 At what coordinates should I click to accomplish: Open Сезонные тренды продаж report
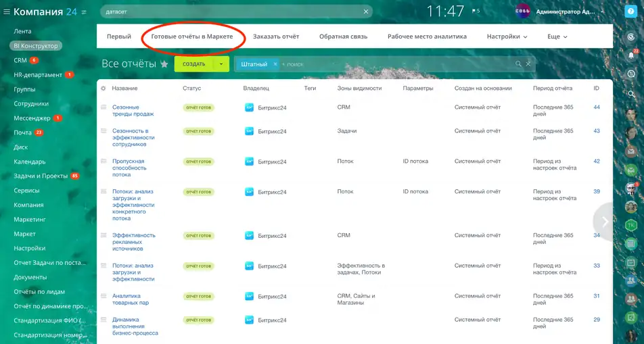click(133, 110)
